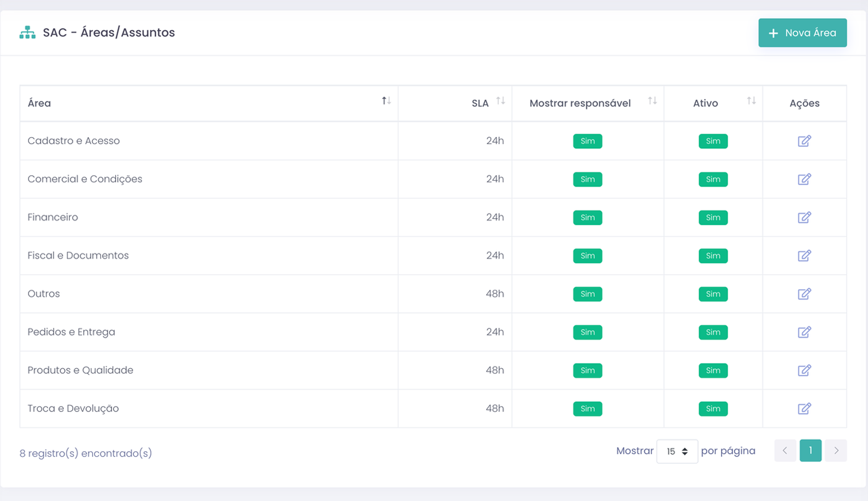The height and width of the screenshot is (501, 868).
Task: Select the Fiscal e Documentos name
Action: 78,255
